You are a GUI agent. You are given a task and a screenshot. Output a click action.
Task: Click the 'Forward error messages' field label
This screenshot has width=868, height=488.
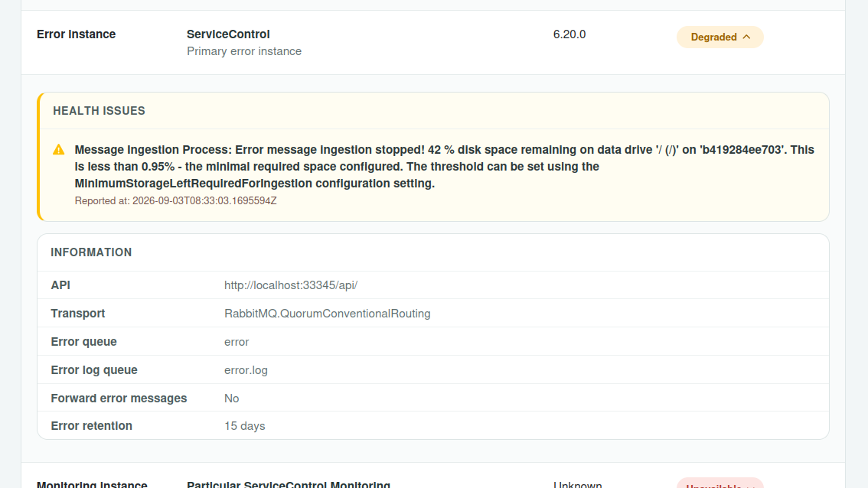119,399
